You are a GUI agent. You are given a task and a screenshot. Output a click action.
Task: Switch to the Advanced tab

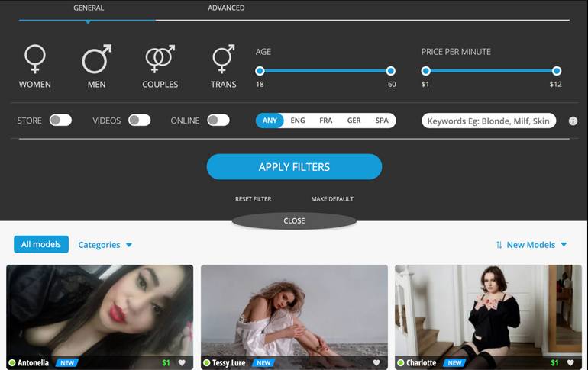pyautogui.click(x=226, y=8)
